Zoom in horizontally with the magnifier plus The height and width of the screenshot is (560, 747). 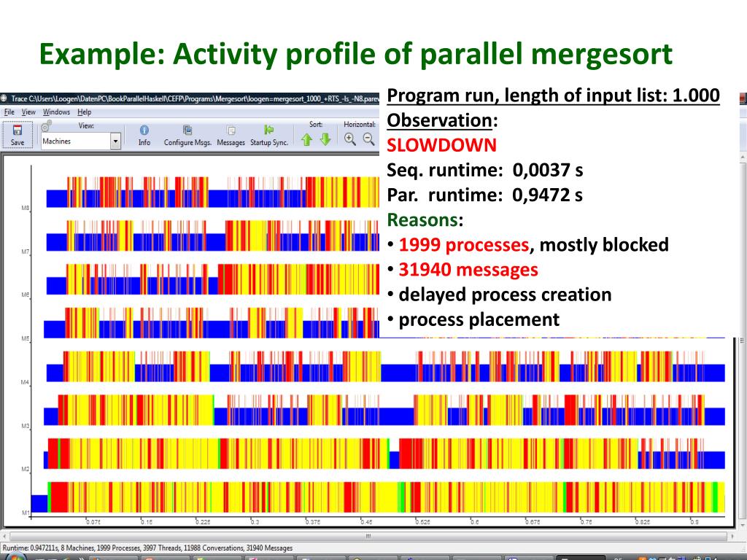pos(350,139)
